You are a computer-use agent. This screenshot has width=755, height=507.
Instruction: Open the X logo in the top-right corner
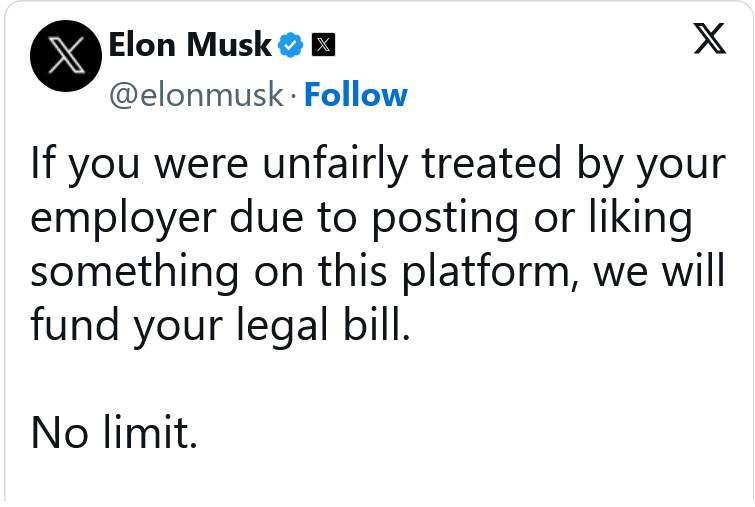pyautogui.click(x=708, y=42)
